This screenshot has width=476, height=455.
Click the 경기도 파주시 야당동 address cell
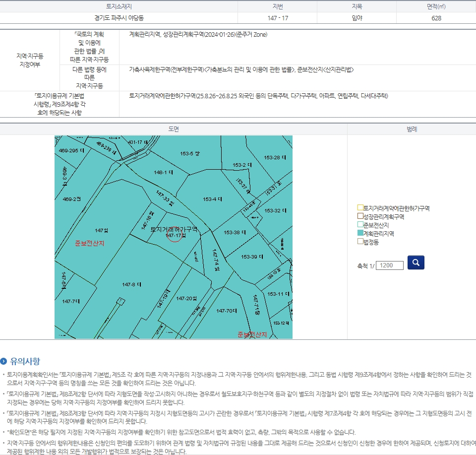[x=119, y=18]
